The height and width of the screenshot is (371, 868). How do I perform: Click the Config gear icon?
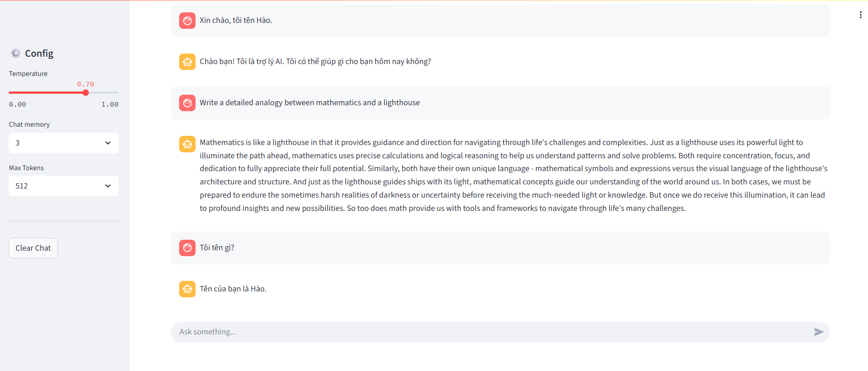[x=16, y=54]
